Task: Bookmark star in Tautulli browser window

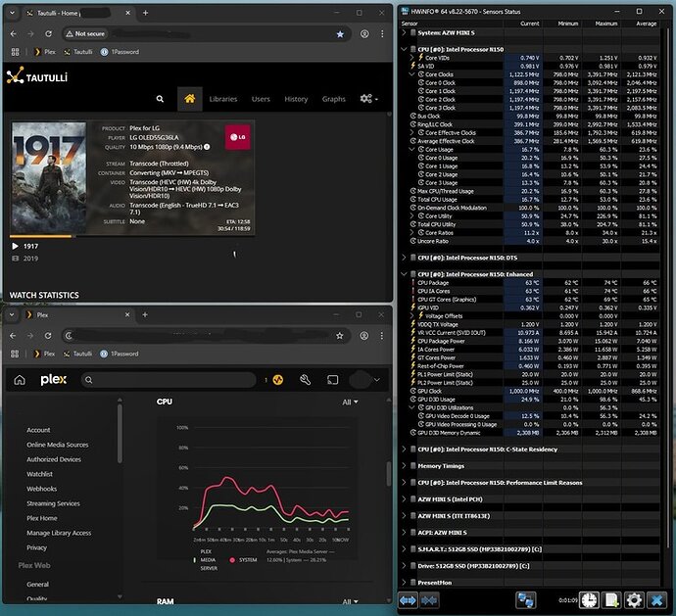Action: click(x=340, y=34)
